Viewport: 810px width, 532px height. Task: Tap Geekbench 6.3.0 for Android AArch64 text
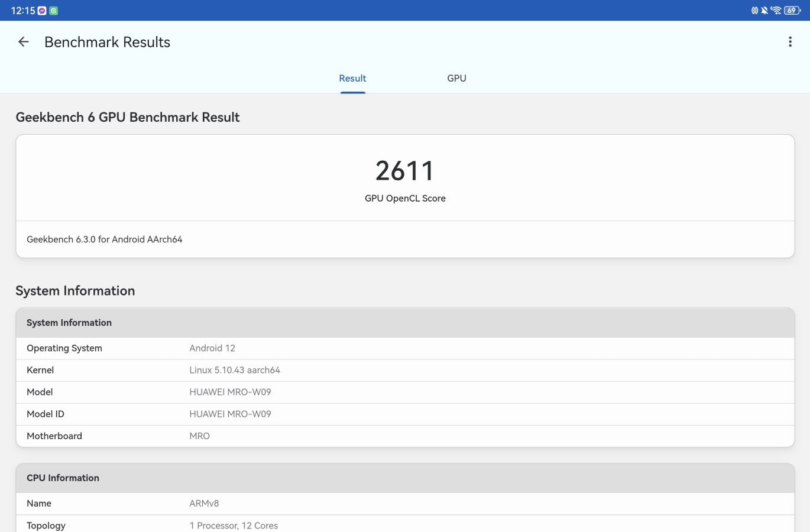[x=105, y=239]
